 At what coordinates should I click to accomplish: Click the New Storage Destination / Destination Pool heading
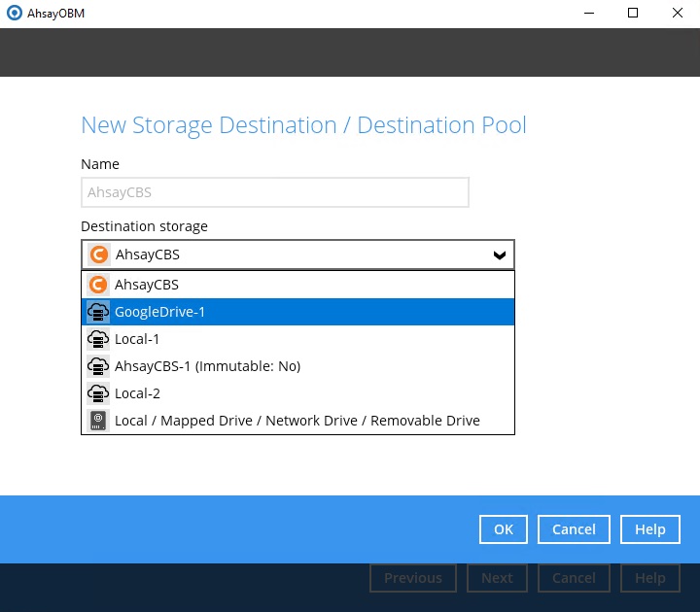click(303, 125)
